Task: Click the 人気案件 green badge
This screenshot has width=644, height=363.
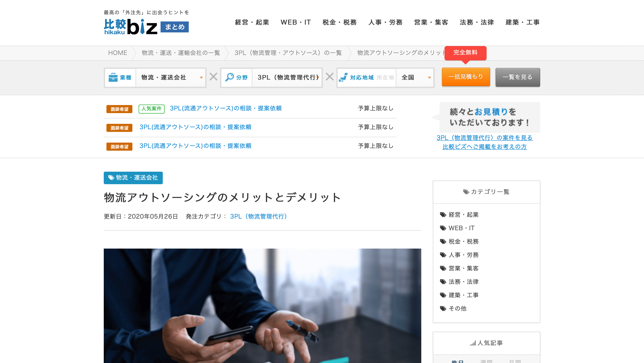Action: (152, 109)
